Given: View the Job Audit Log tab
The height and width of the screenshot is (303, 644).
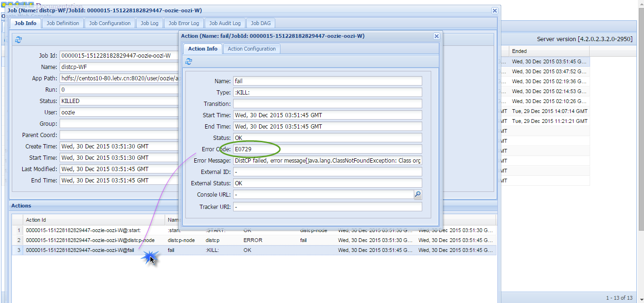Looking at the screenshot, I should pos(224,23).
